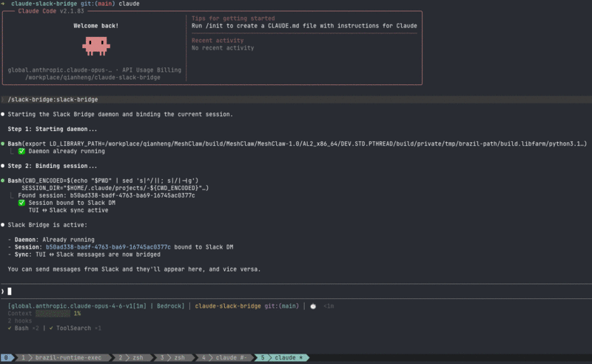Click 'Tips for getting started' heading
The width and height of the screenshot is (592, 364).
coord(233,18)
